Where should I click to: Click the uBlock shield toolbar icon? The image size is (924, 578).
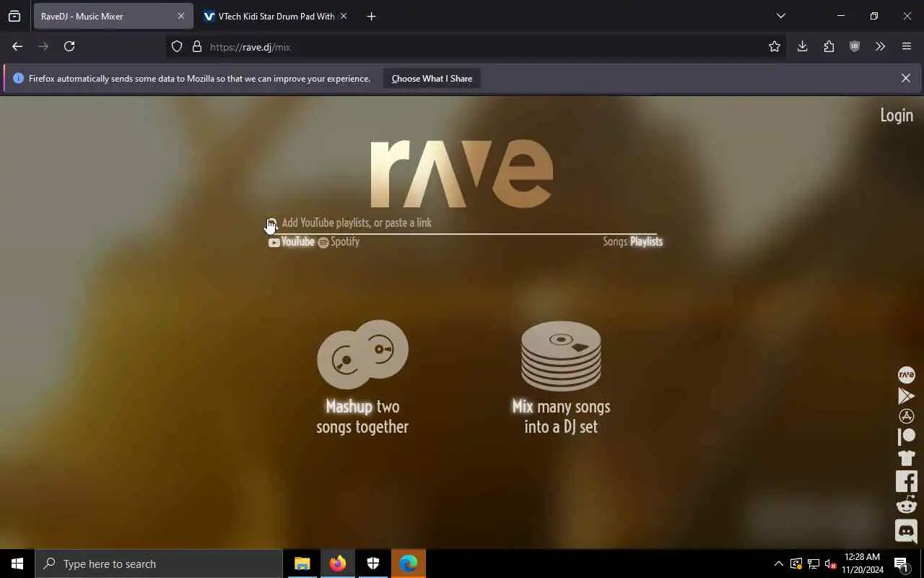(855, 46)
